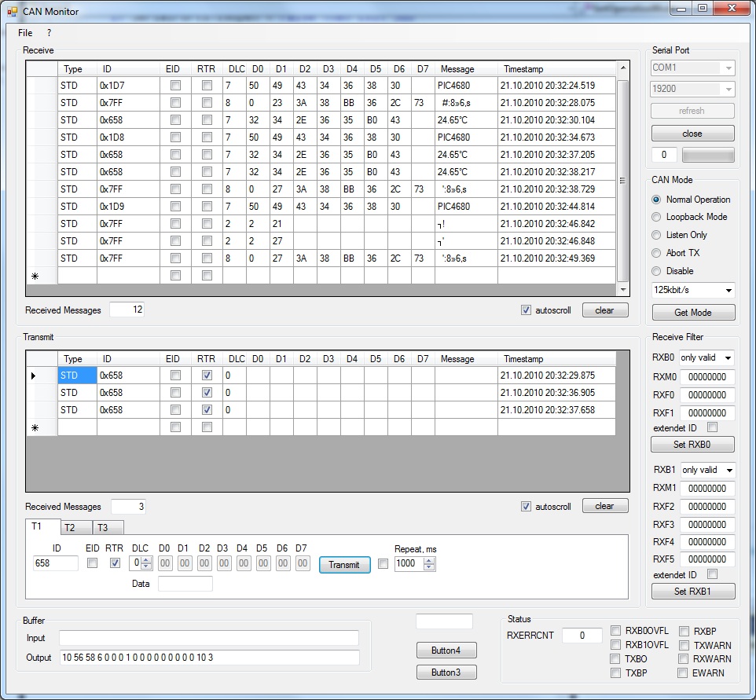Select the selected STD cell in Transmit table
Screen dimensions: 756x700
click(x=77, y=376)
